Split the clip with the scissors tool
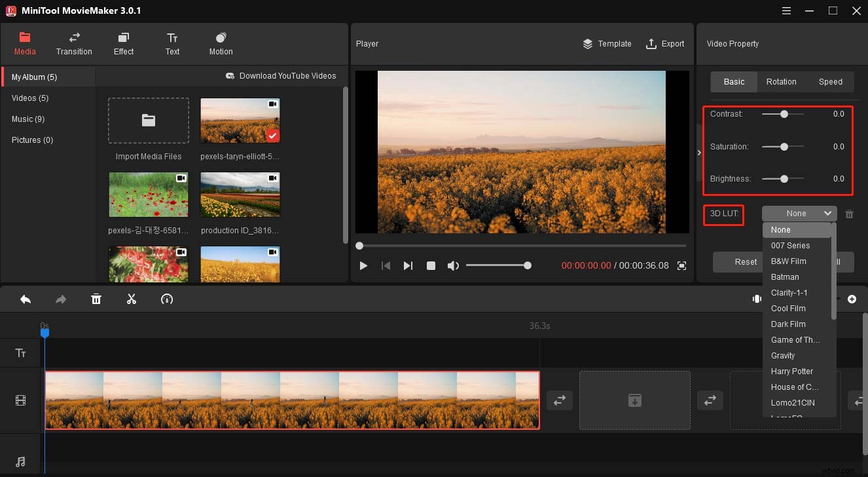 pos(131,299)
